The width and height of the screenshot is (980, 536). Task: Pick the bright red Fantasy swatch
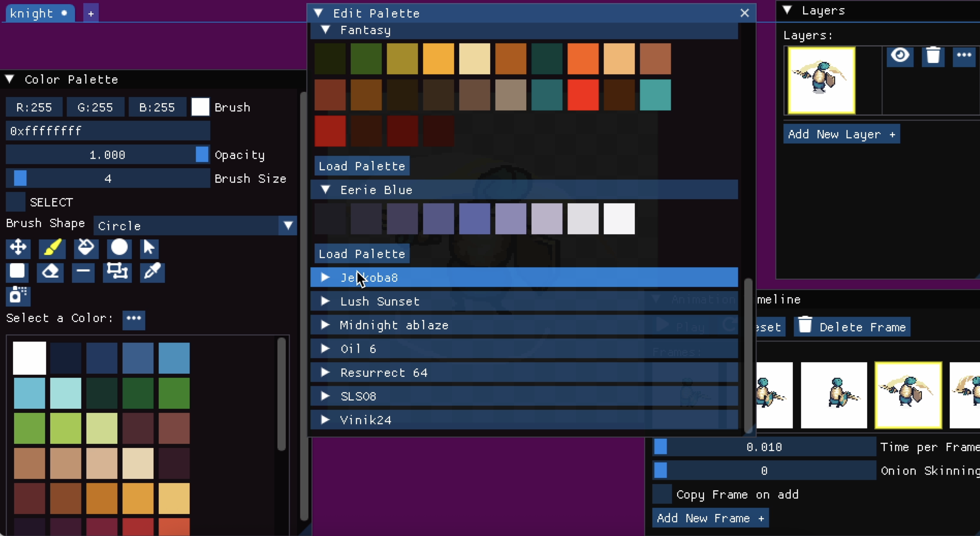583,95
